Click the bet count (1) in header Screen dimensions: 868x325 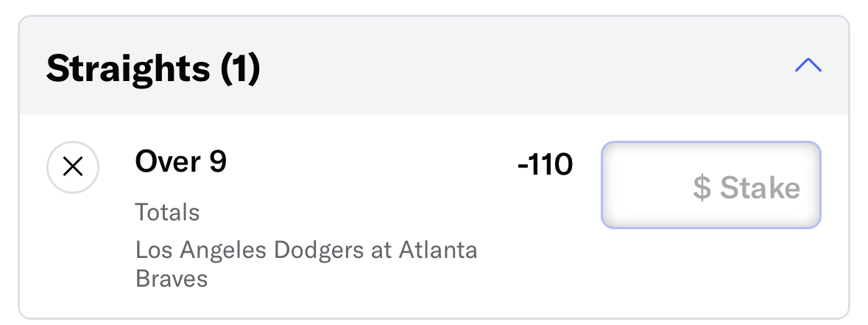pyautogui.click(x=240, y=69)
